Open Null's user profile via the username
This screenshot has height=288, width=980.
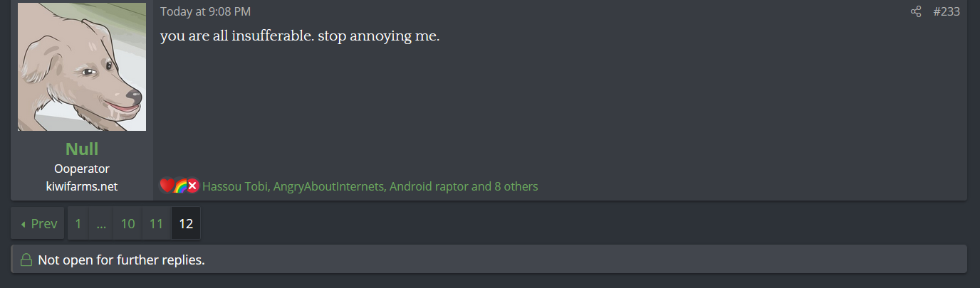point(82,149)
